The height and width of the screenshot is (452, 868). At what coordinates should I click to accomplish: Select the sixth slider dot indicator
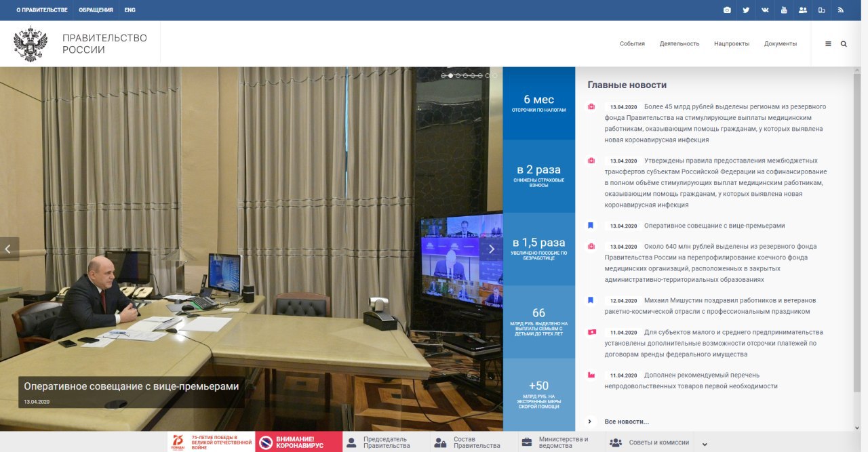click(480, 76)
